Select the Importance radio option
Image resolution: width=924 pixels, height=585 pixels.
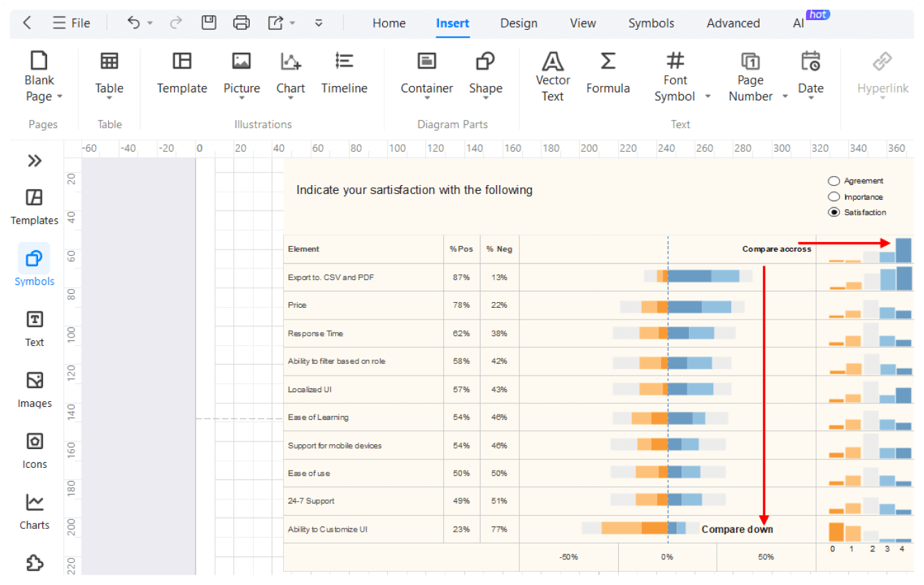point(835,197)
